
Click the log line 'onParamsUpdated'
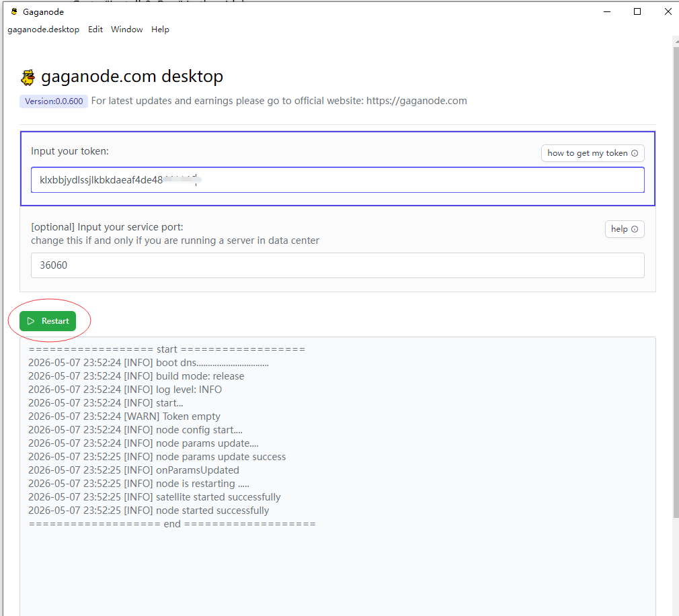133,470
